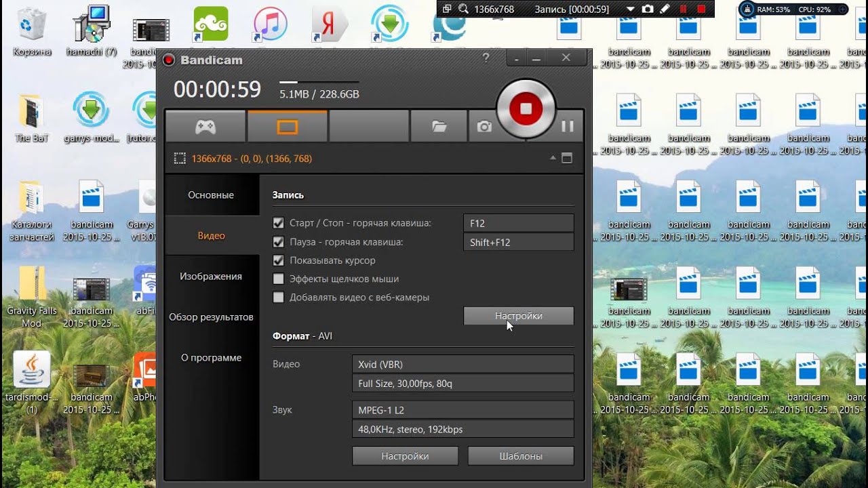The image size is (868, 488).
Task: Click 48,0KHz, stereo, 192kbps value
Action: point(463,429)
